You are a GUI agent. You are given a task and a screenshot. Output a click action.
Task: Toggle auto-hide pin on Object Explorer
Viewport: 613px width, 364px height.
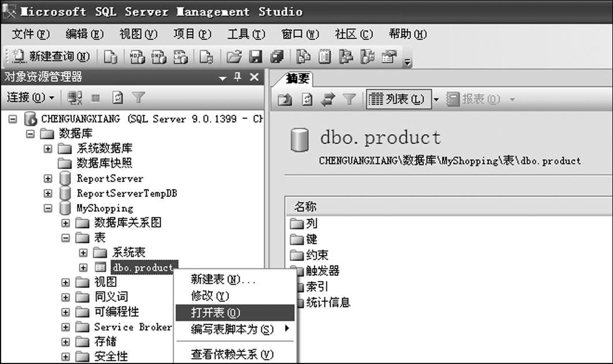point(238,77)
